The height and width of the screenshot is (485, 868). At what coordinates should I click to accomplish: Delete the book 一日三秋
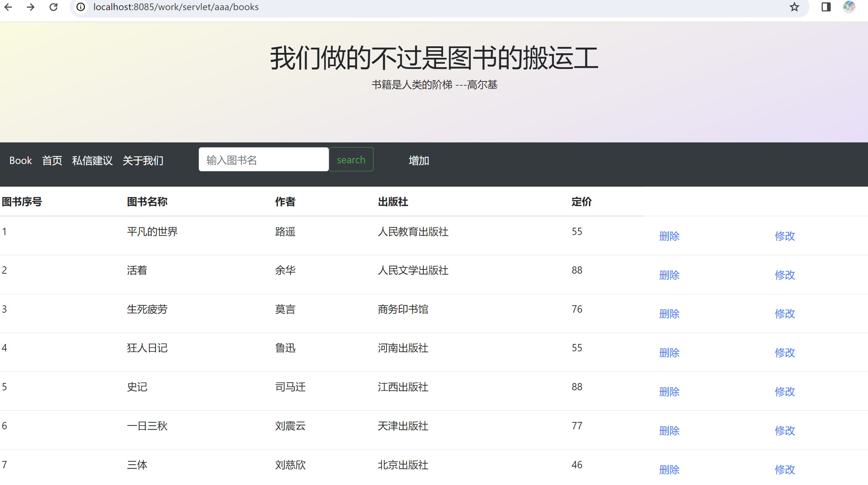point(669,431)
